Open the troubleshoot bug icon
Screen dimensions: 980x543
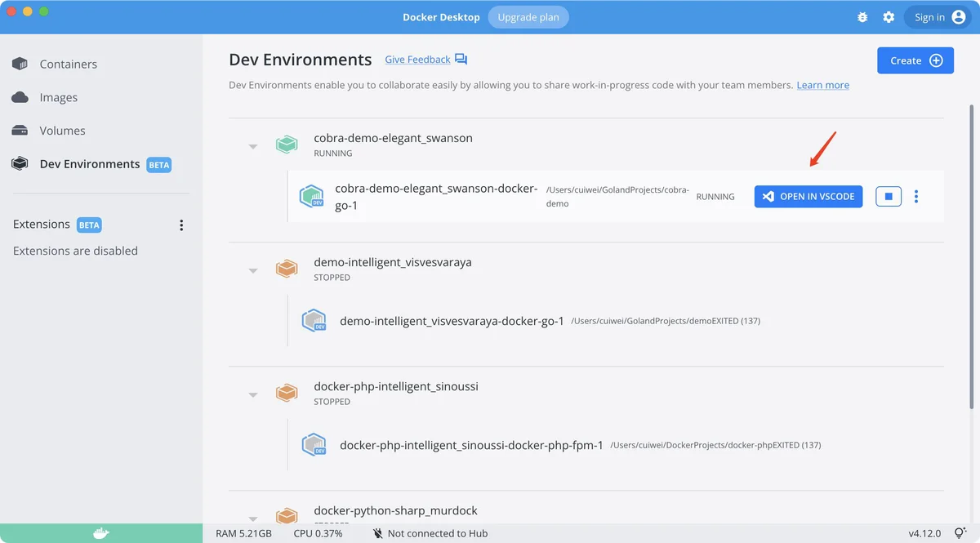click(x=862, y=17)
